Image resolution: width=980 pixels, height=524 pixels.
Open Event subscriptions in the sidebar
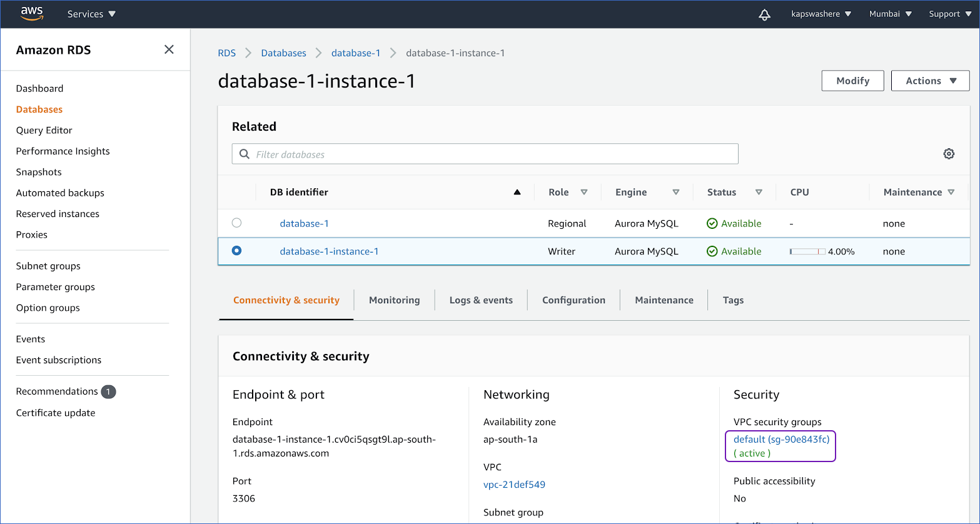point(58,360)
